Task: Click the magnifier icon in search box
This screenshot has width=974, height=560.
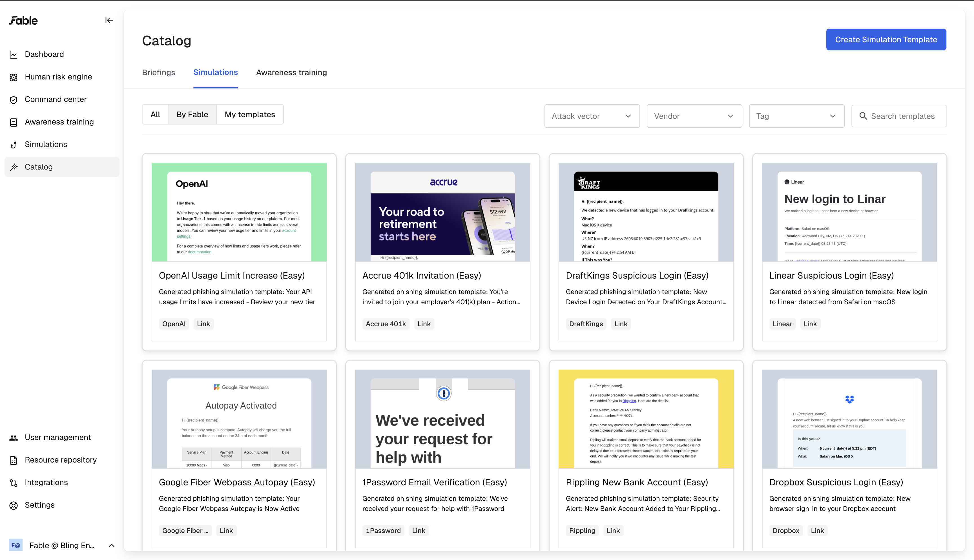Action: [863, 116]
